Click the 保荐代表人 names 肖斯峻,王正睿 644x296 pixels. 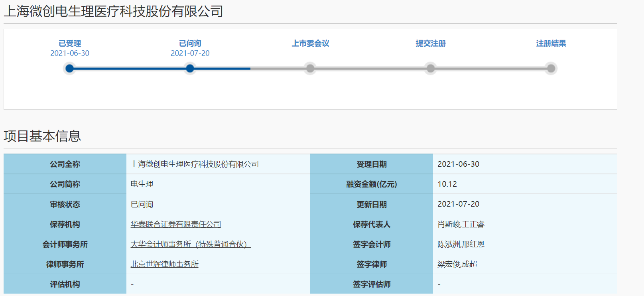click(461, 224)
